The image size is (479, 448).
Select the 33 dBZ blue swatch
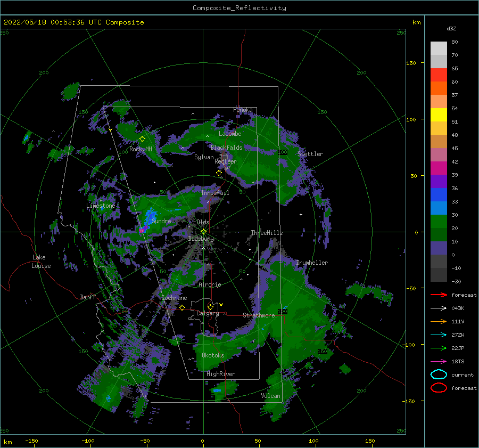pos(439,208)
